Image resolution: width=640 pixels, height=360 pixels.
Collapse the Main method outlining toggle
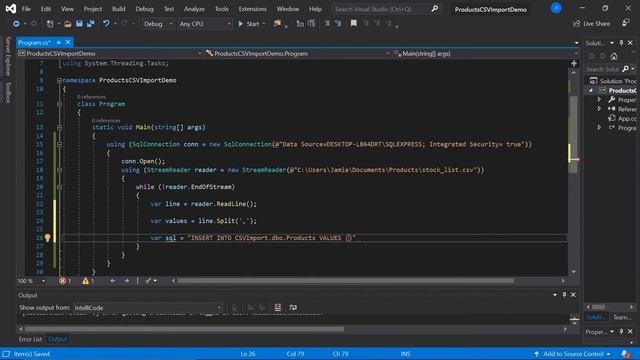tap(59, 127)
